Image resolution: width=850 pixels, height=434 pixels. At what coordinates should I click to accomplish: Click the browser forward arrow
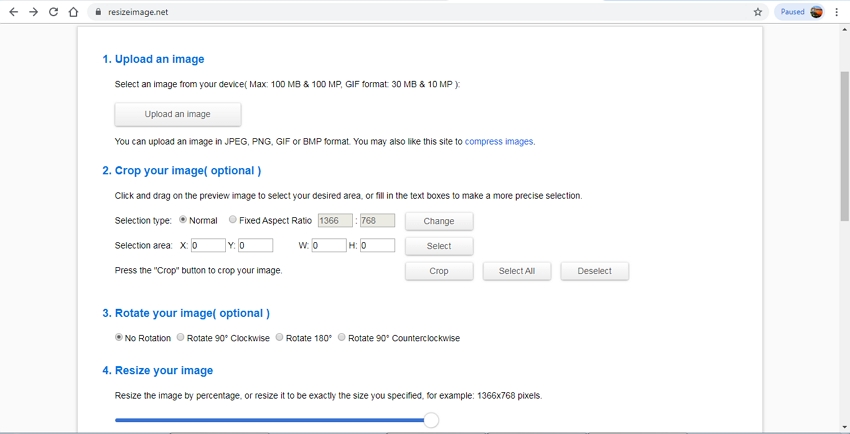33,12
